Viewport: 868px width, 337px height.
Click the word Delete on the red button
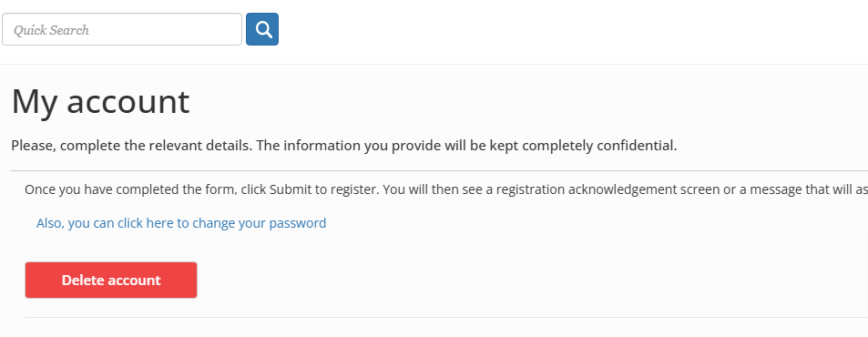(81, 280)
